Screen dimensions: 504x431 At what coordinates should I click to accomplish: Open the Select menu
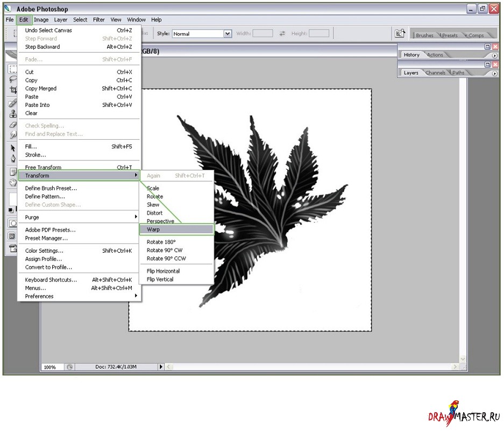click(80, 19)
